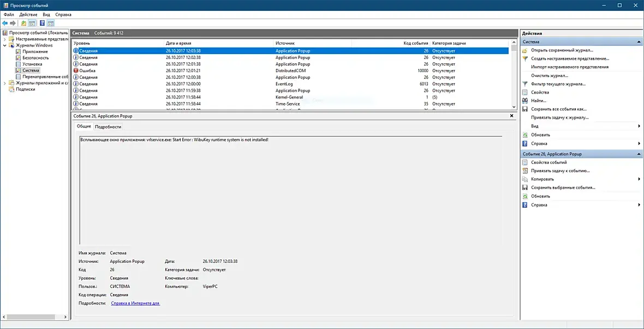This screenshot has width=644, height=329.
Task: Click the Копировать copy icon
Action: pyautogui.click(x=524, y=179)
